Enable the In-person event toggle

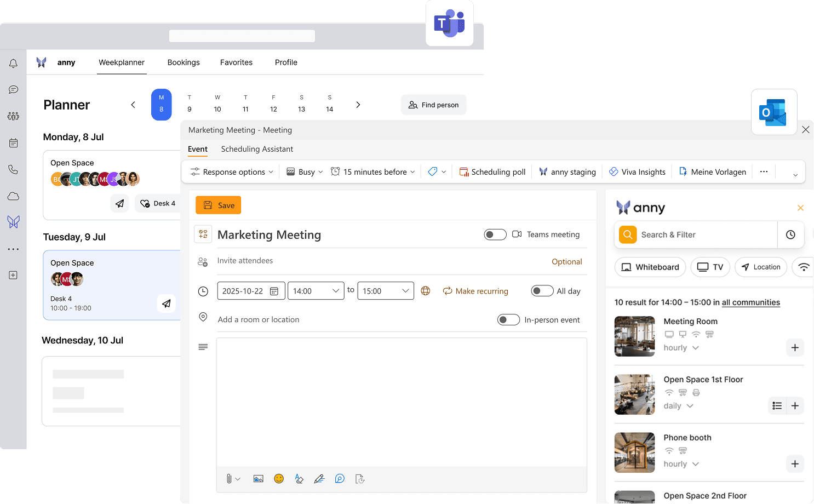tap(508, 319)
